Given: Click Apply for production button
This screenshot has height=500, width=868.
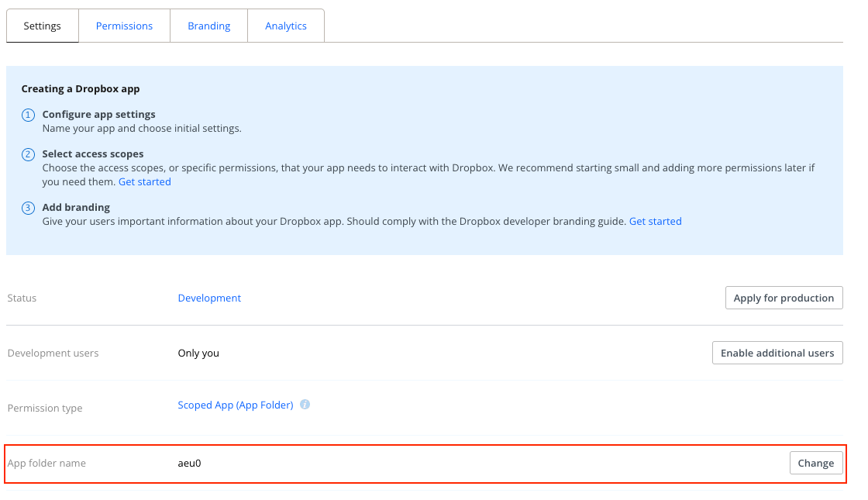Looking at the screenshot, I should [x=784, y=298].
